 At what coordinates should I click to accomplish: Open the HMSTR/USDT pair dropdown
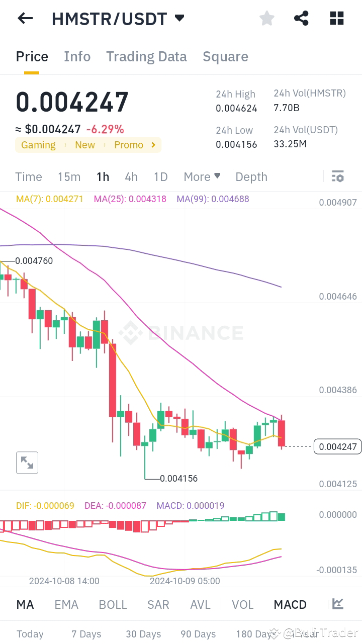click(x=179, y=18)
